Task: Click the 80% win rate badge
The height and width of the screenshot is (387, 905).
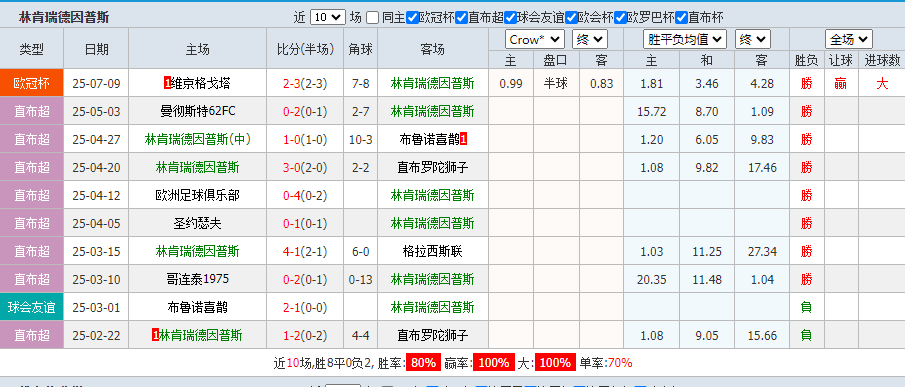Action: (423, 363)
